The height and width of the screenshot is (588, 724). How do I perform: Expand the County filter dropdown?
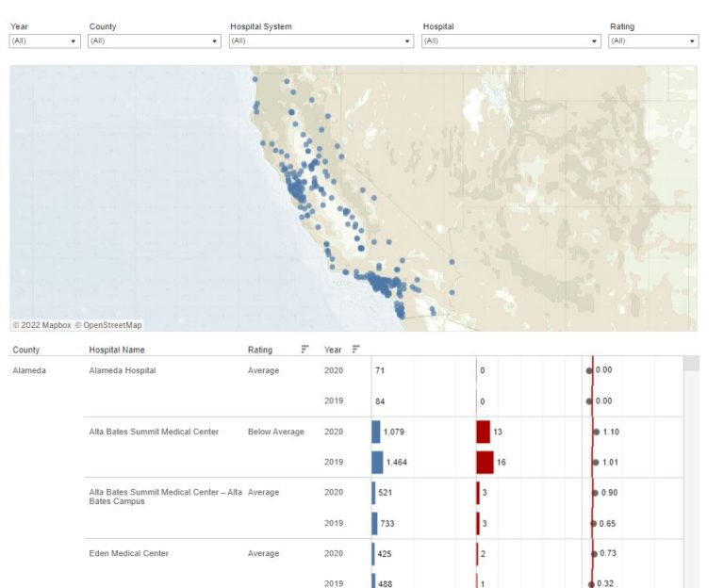pos(154,41)
